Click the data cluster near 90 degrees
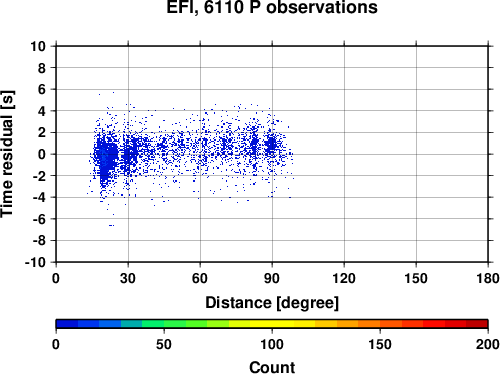 click(272, 145)
